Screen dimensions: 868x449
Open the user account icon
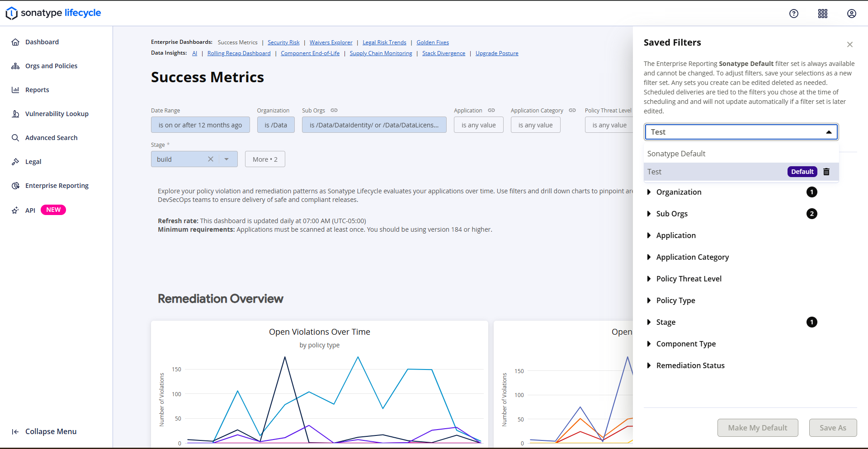click(852, 14)
